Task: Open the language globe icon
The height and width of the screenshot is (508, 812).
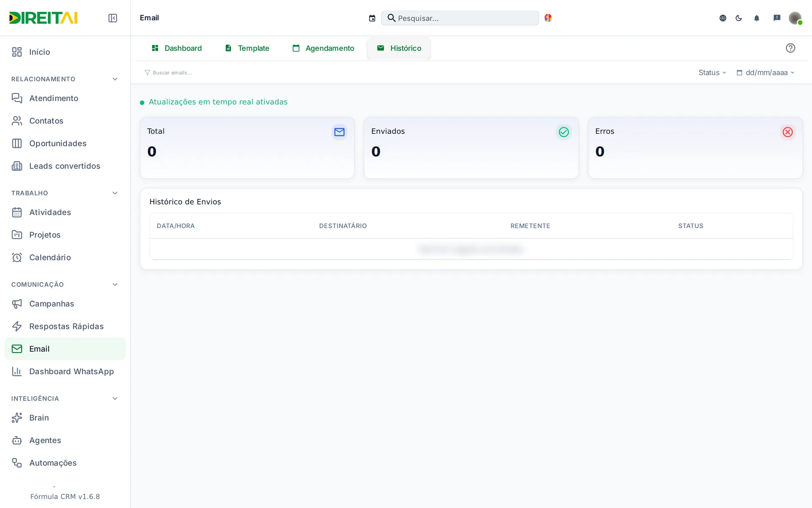Action: 723,18
